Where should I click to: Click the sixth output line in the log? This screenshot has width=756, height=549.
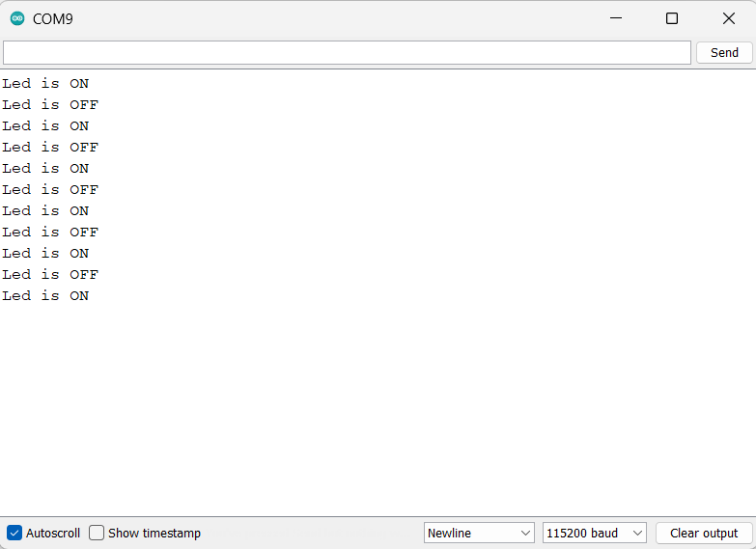coord(50,190)
